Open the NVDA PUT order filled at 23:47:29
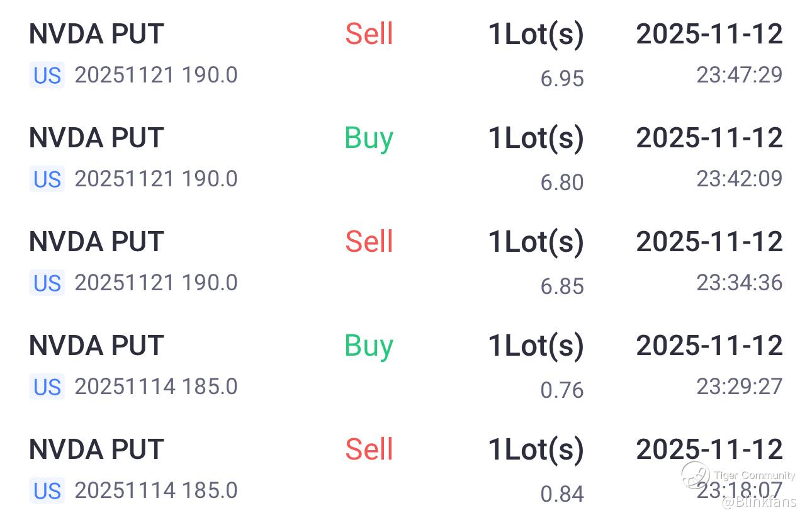Screen dimensions: 812x520 pos(96,34)
